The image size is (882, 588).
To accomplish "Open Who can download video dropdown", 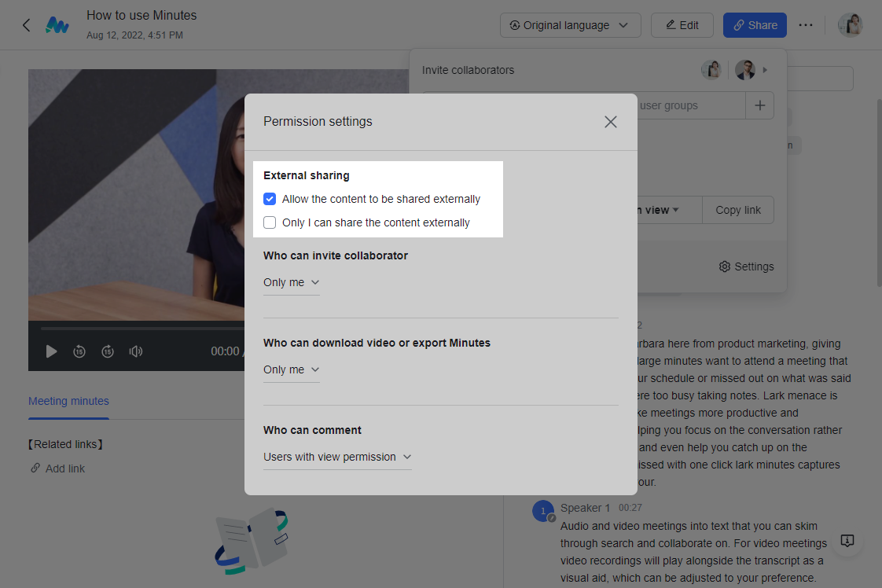I will tap(292, 369).
